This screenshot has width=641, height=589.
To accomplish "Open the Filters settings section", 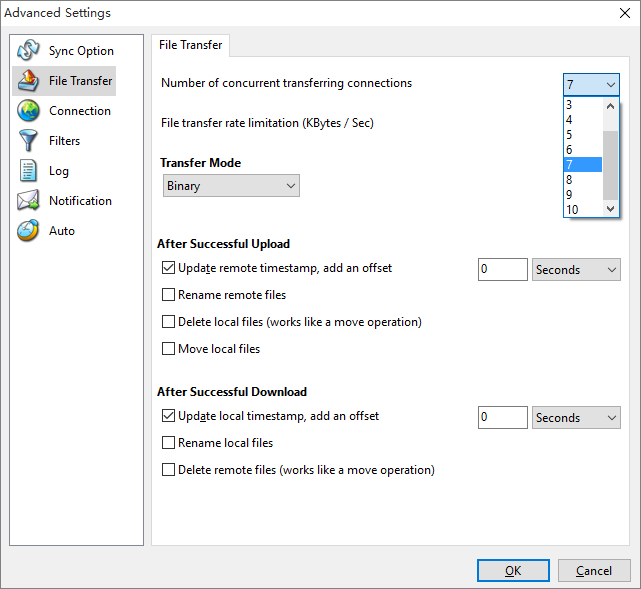I will 64,141.
